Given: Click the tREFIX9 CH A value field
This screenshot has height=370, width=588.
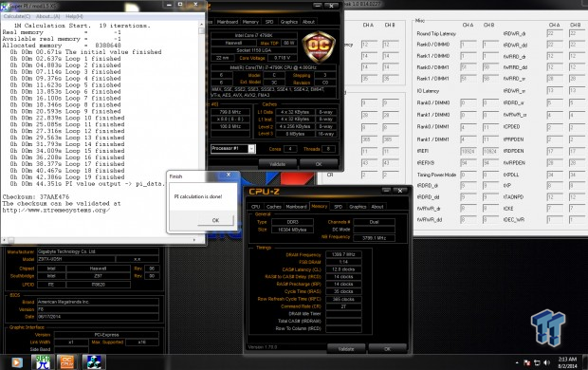Looking at the screenshot, I should click(x=468, y=163).
